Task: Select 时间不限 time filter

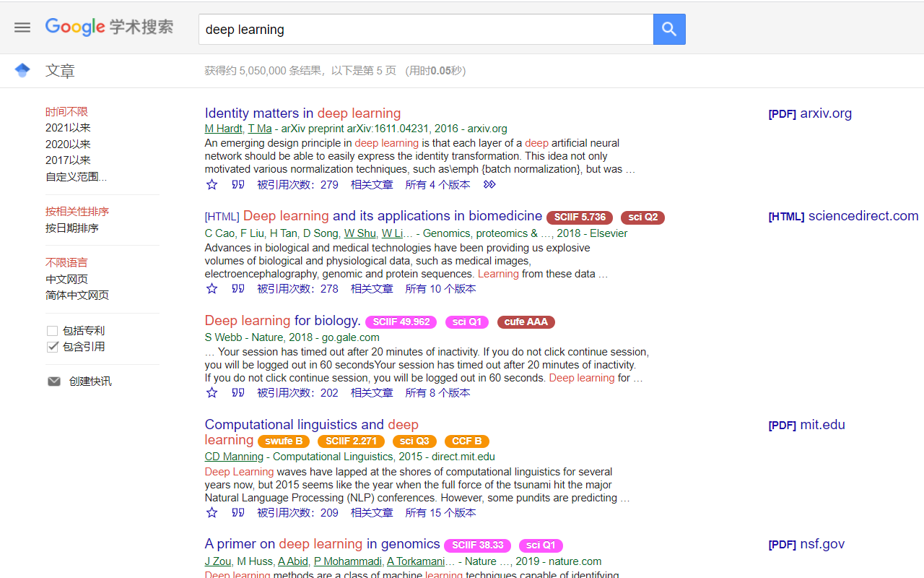Action: point(66,112)
